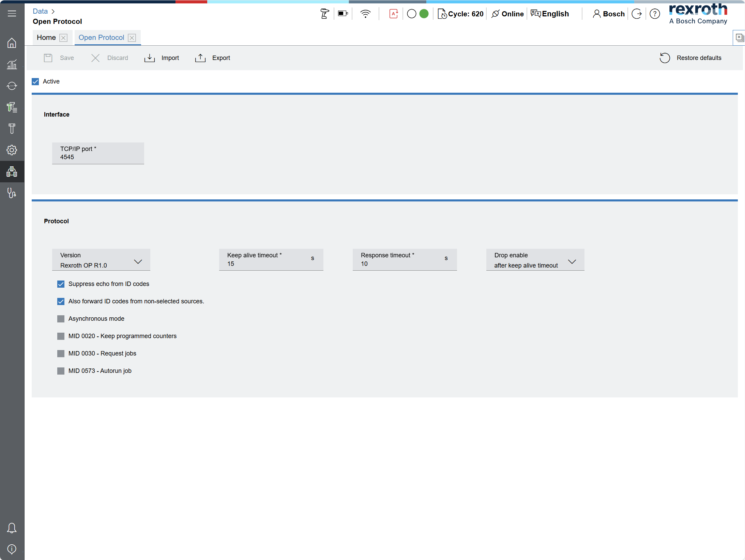Toggle Suppress echo from ID codes

point(61,284)
